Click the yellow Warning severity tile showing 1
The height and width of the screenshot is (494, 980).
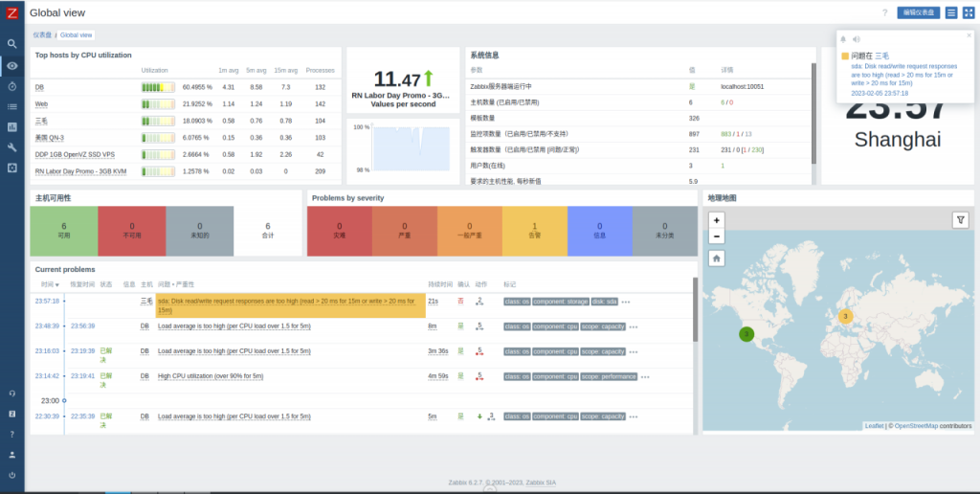(534, 231)
